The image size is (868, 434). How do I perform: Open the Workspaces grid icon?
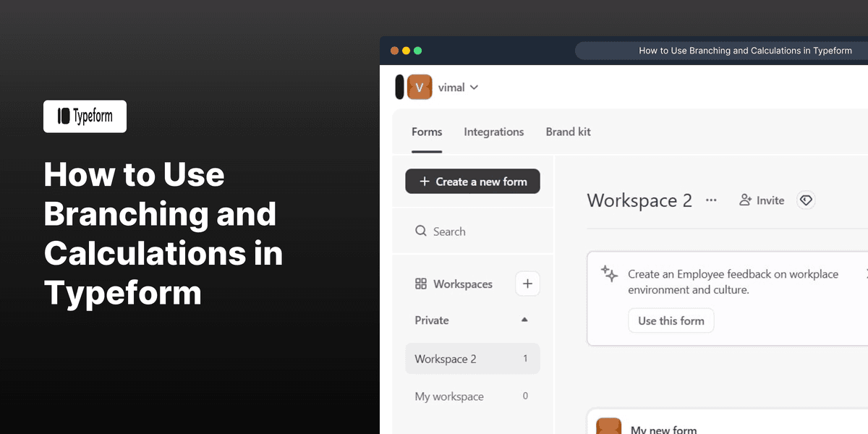tap(421, 284)
